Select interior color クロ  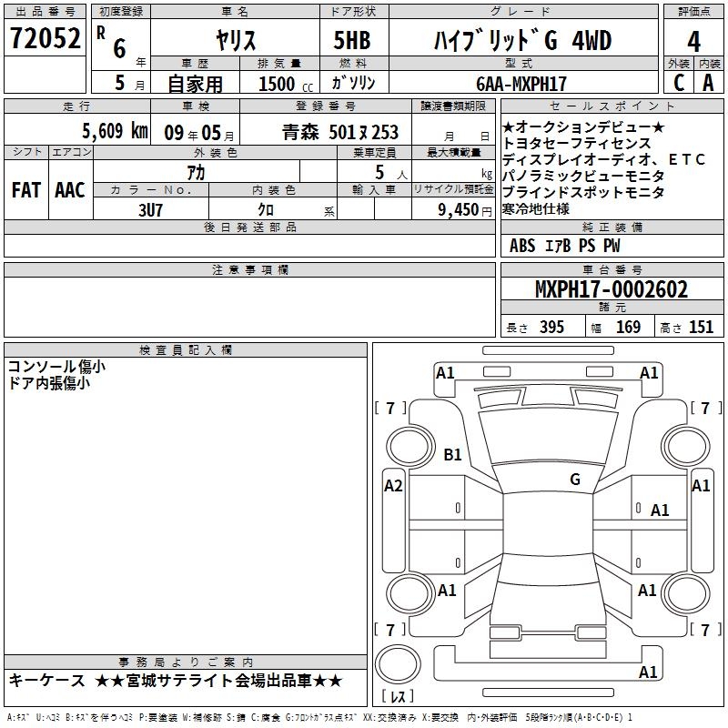tap(266, 210)
